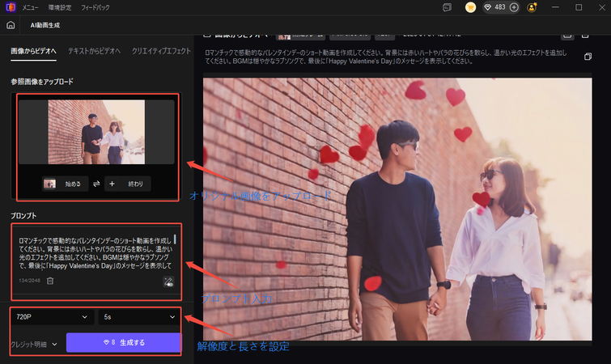Screen dimensions: 611x364
Task: Switch to 画像からビデオへ tab
Action: click(x=33, y=51)
